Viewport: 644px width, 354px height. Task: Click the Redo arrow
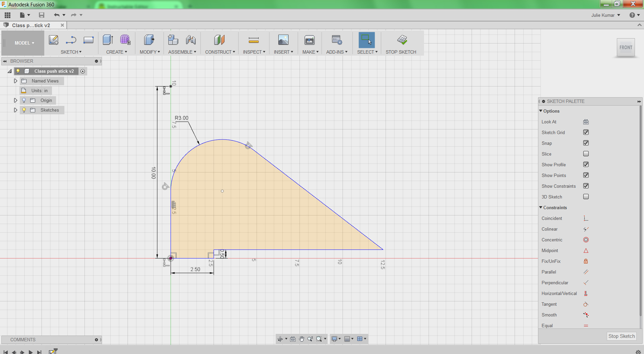[74, 15]
